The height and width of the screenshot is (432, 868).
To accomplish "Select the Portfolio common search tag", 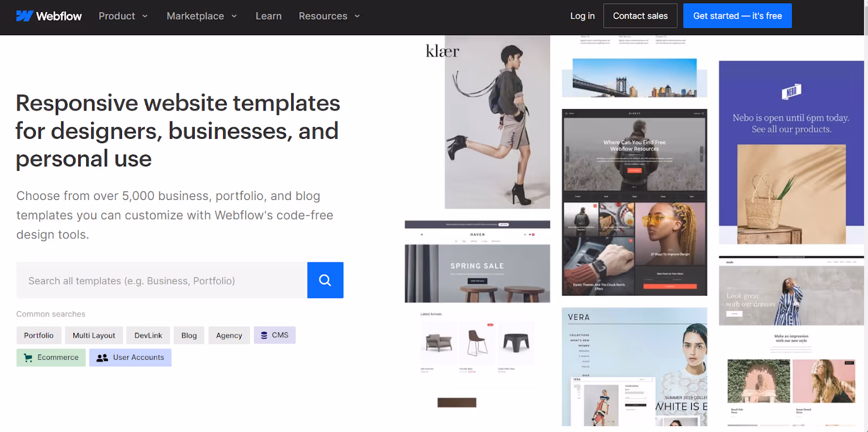I will point(39,336).
